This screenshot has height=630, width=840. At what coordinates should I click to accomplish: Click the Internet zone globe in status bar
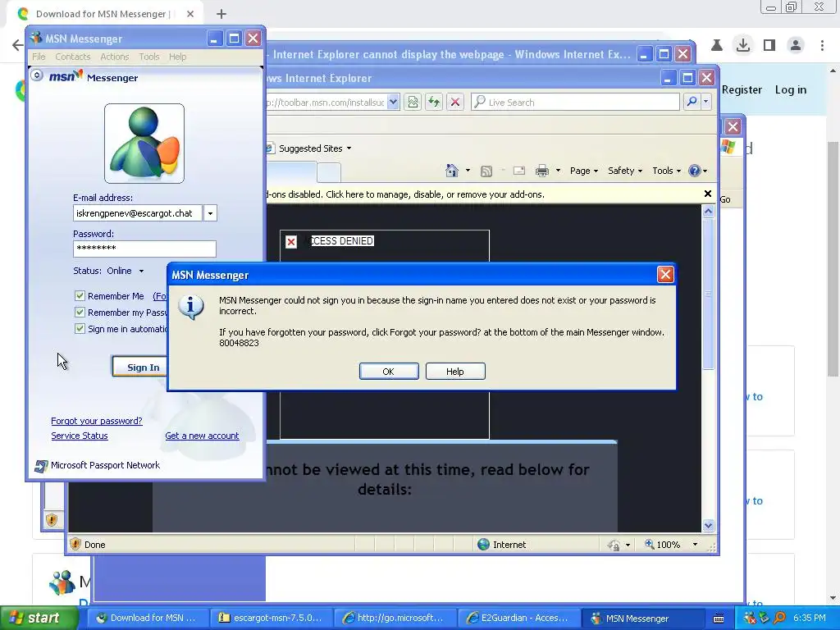(484, 545)
